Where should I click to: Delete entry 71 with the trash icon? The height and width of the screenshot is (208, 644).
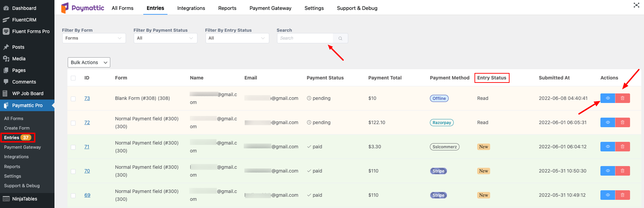point(623,147)
